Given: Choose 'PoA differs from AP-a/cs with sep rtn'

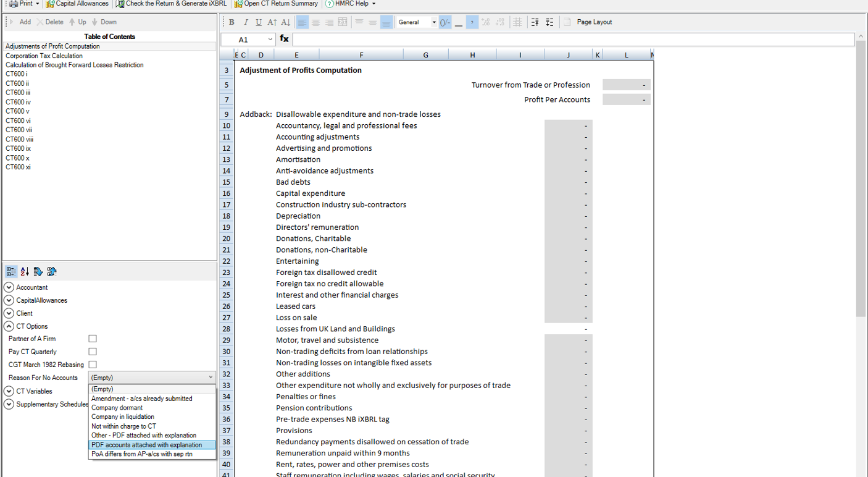Looking at the screenshot, I should [152, 454].
